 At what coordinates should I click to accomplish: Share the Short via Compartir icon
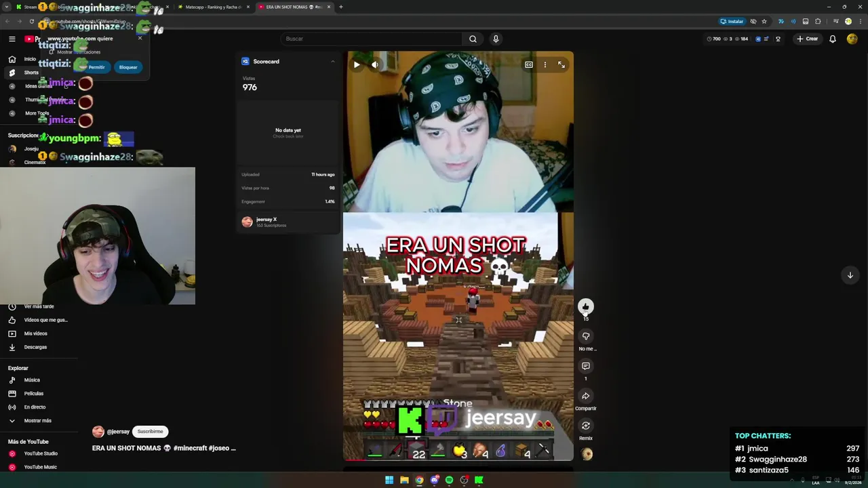coord(586,396)
